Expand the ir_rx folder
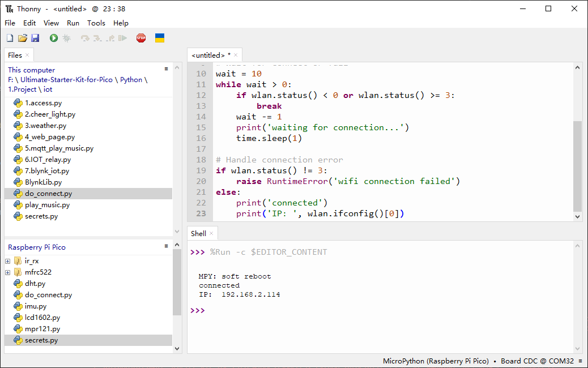588x368 pixels. click(7, 261)
